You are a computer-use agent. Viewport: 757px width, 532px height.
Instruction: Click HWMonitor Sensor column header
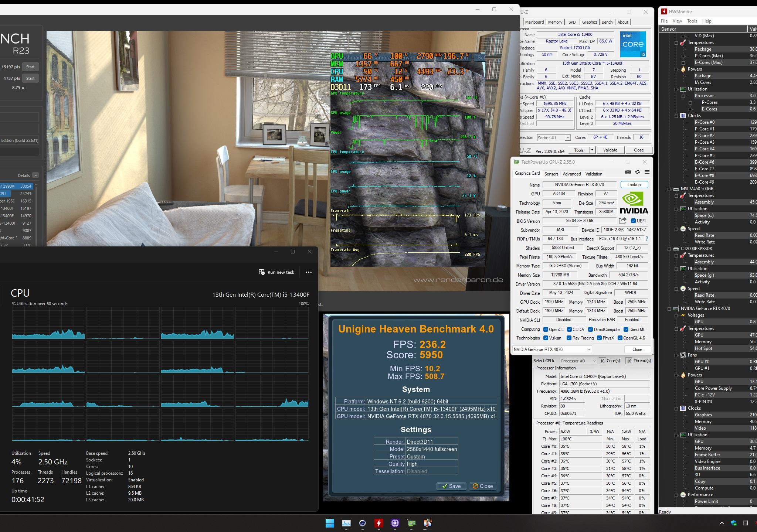click(703, 29)
